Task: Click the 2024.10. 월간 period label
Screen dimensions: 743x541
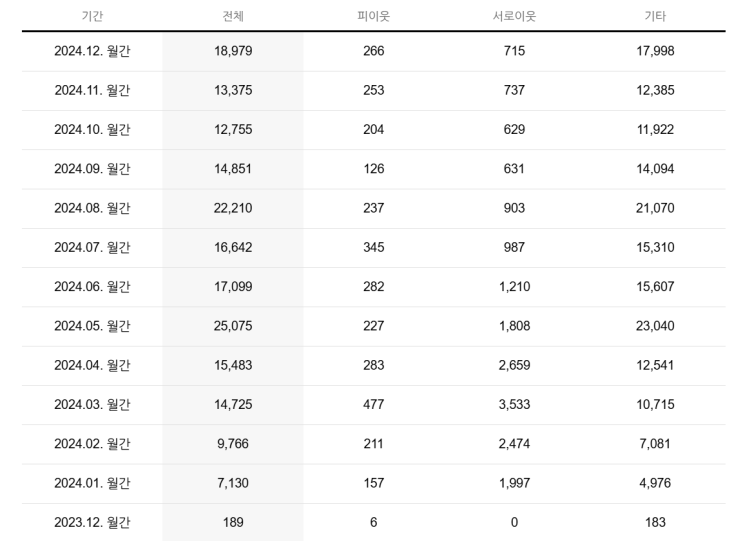Action: (92, 130)
